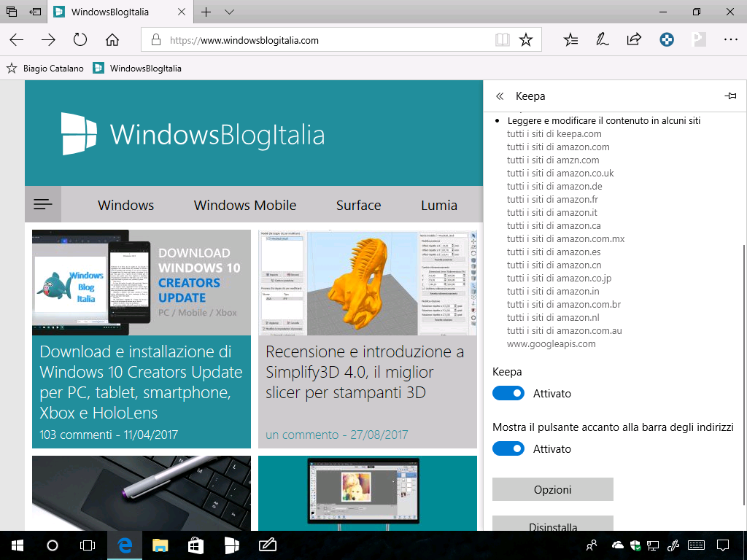Open the site hamburger menu

(x=43, y=204)
